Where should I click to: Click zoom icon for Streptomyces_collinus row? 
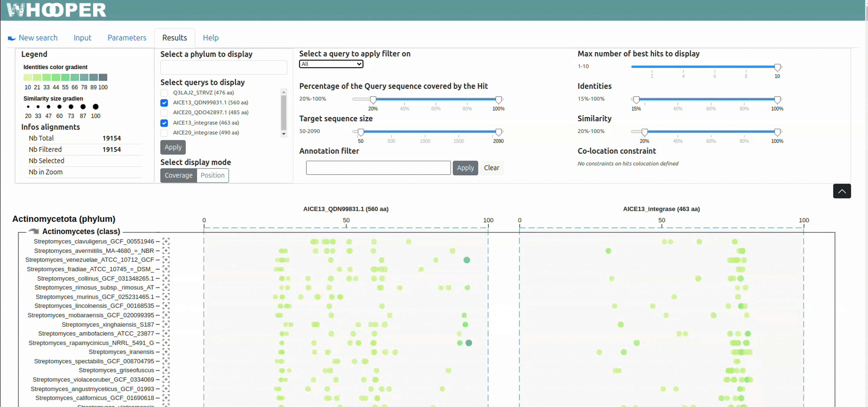[166, 278]
